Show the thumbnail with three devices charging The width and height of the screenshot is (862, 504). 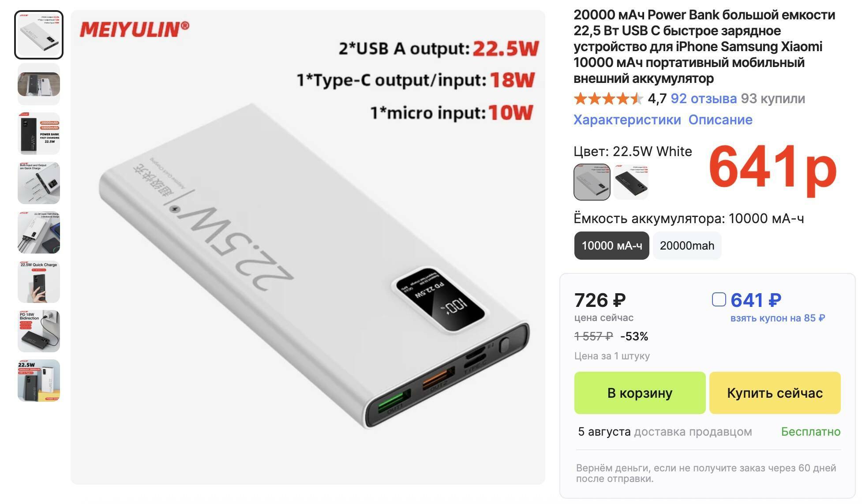(39, 232)
